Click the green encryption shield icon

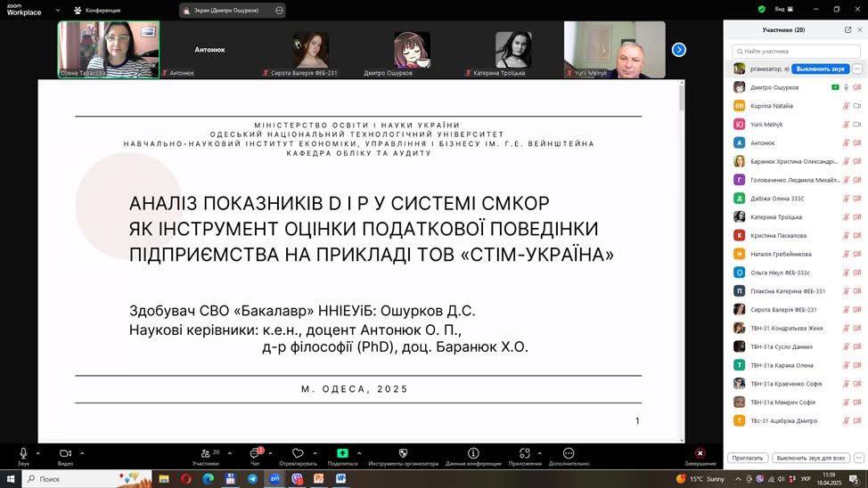pos(762,10)
